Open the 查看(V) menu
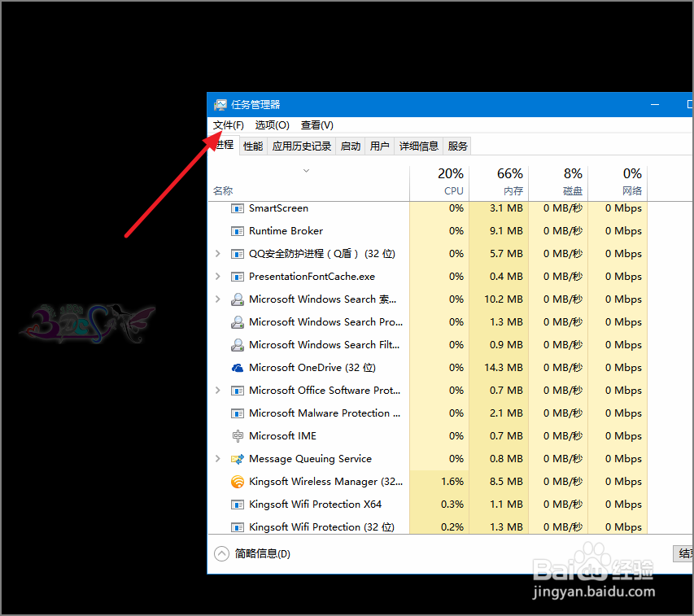 click(317, 125)
